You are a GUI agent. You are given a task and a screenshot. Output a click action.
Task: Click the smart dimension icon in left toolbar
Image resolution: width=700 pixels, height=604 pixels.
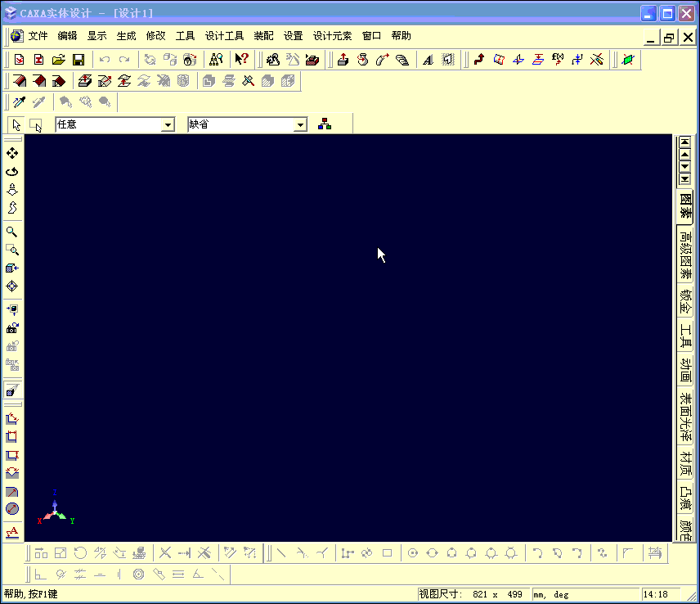pos(12,418)
